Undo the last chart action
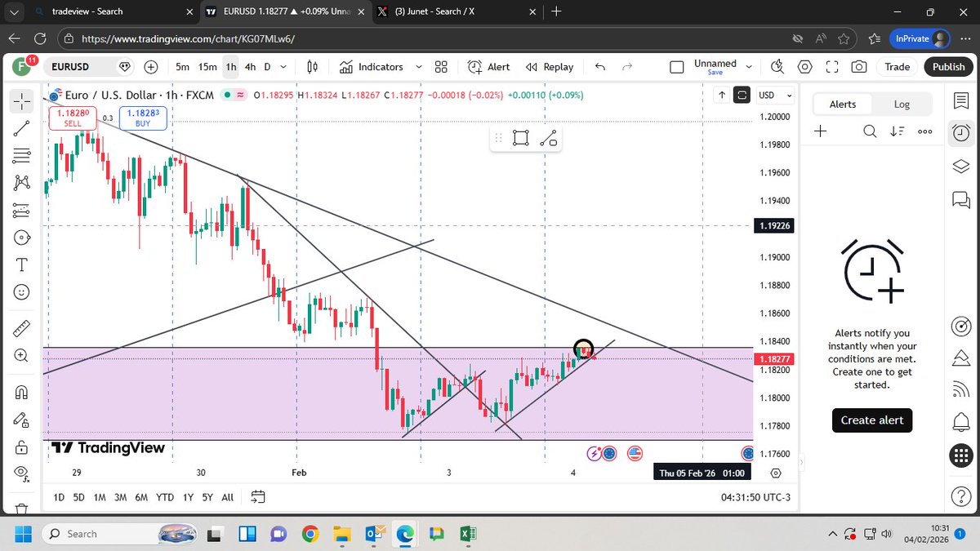980x551 pixels. (600, 67)
